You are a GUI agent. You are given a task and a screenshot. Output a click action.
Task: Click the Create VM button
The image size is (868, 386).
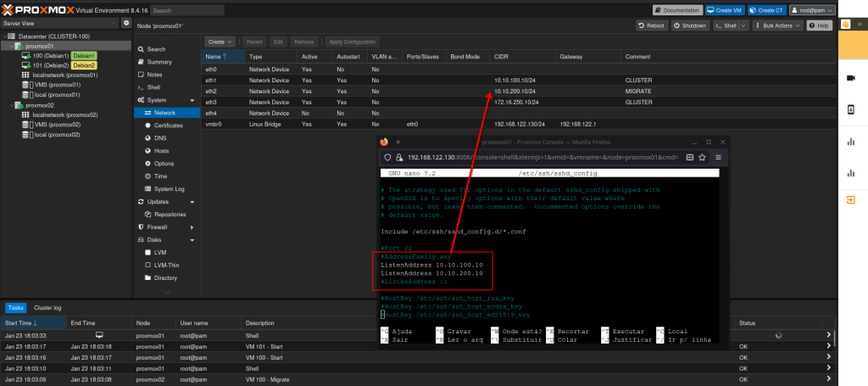(723, 10)
